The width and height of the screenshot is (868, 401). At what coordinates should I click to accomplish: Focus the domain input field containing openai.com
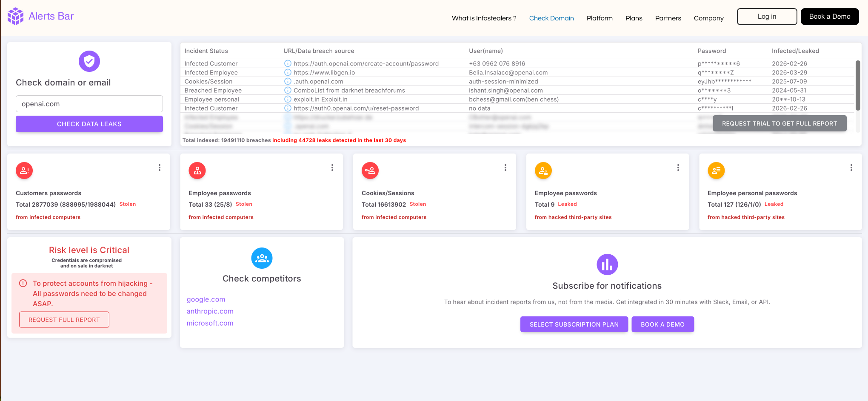pos(89,104)
